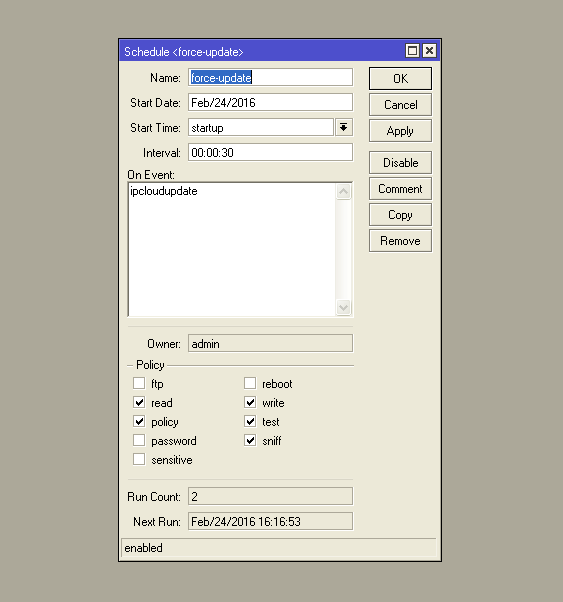Click the On Event scroll up arrow

[x=344, y=191]
